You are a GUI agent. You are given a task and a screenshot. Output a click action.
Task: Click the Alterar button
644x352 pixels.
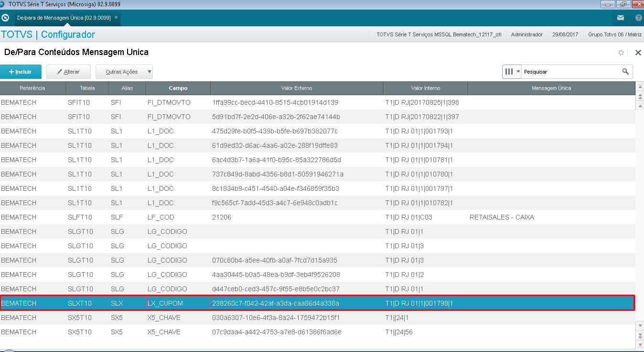69,72
